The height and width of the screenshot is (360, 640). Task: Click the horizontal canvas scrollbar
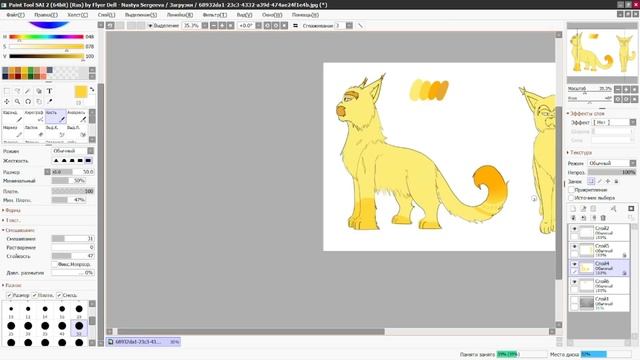(251, 332)
